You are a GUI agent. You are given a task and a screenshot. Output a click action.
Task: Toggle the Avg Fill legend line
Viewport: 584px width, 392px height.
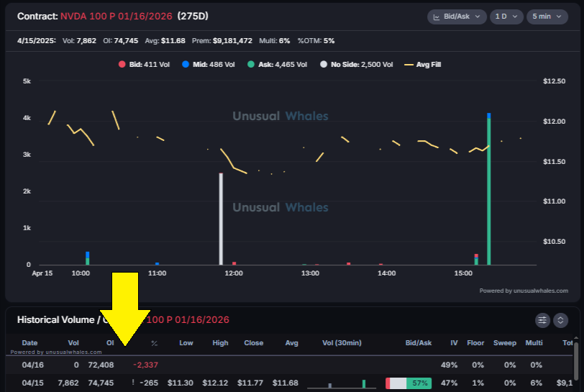point(423,65)
